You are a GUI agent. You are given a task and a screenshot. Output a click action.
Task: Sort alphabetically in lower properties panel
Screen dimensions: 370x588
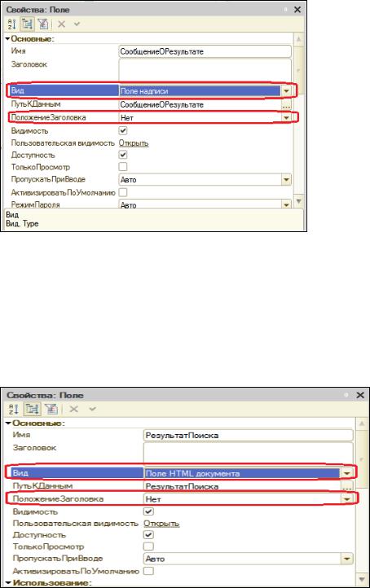[x=14, y=409]
